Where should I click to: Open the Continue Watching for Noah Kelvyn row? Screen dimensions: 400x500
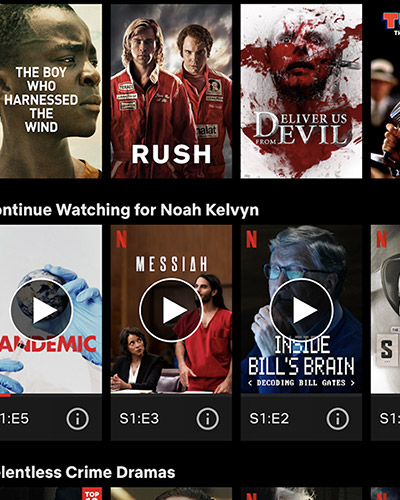[x=129, y=210]
